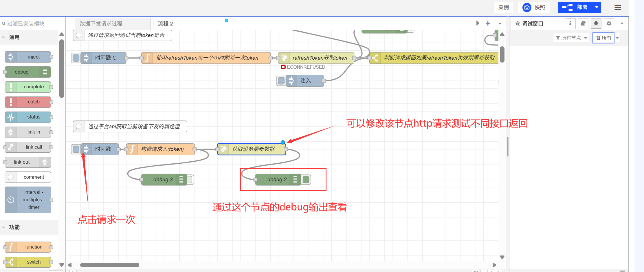Select the inject node in palette
The width and height of the screenshot is (644, 272).
tap(28, 57)
